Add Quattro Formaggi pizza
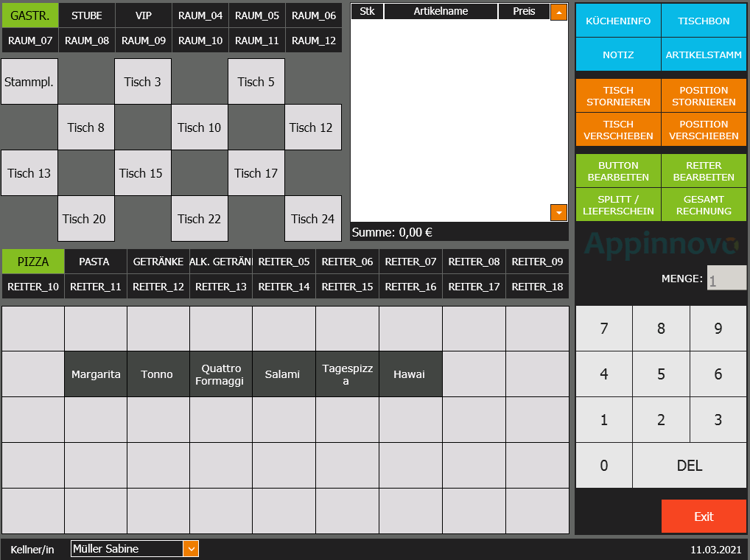The width and height of the screenshot is (750, 560). coord(221,374)
